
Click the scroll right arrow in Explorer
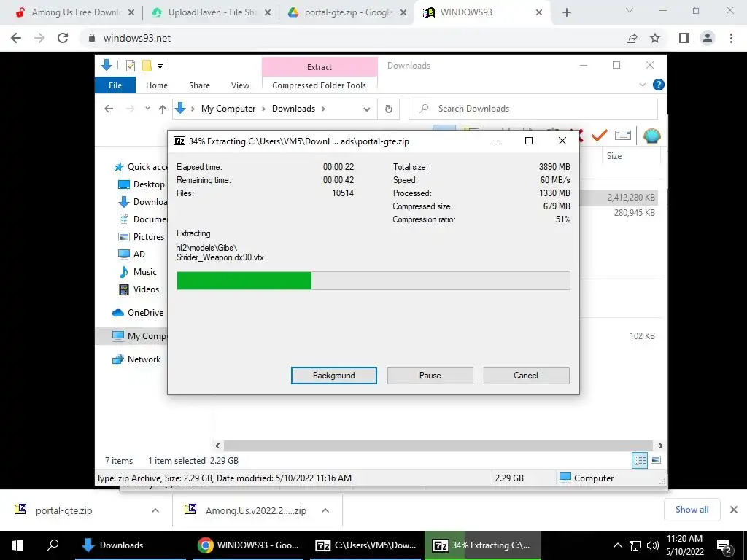click(660, 446)
